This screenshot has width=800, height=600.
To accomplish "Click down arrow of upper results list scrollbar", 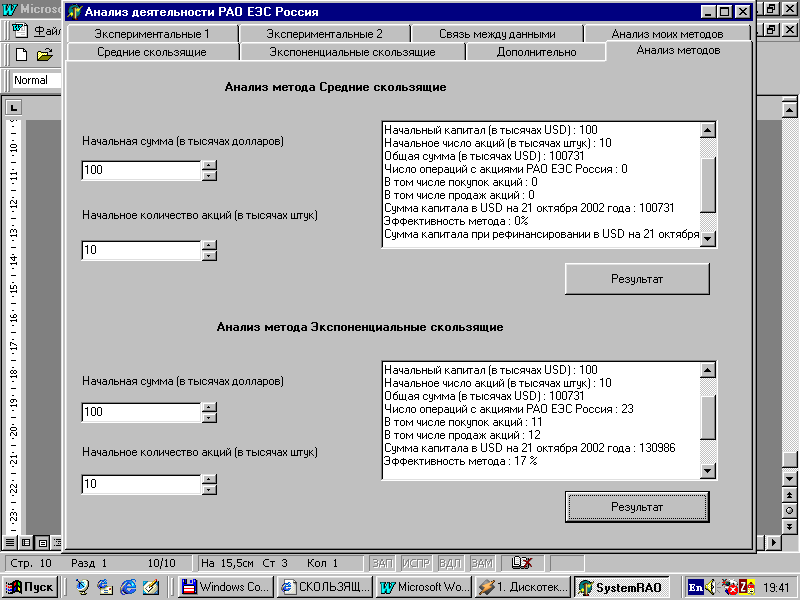I will coord(708,238).
